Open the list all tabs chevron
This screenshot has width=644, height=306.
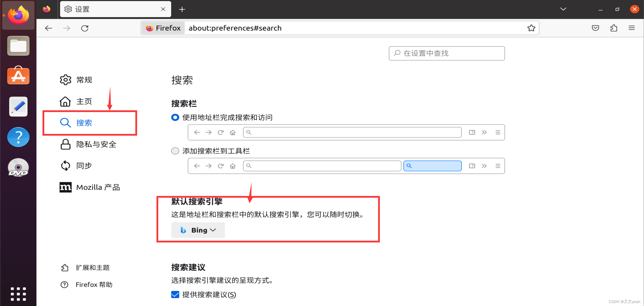[563, 9]
